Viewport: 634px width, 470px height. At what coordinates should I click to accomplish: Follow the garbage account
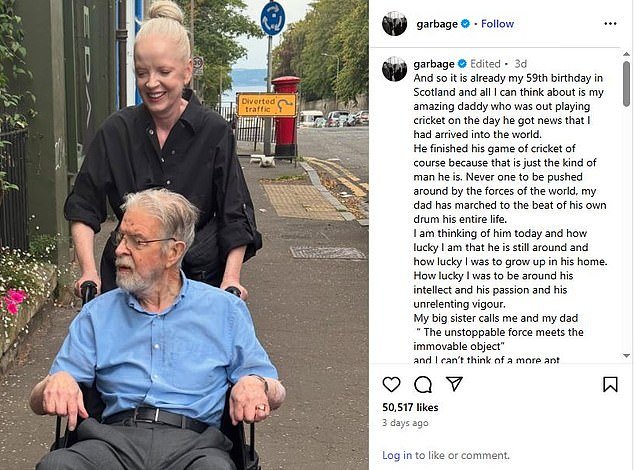(x=497, y=24)
